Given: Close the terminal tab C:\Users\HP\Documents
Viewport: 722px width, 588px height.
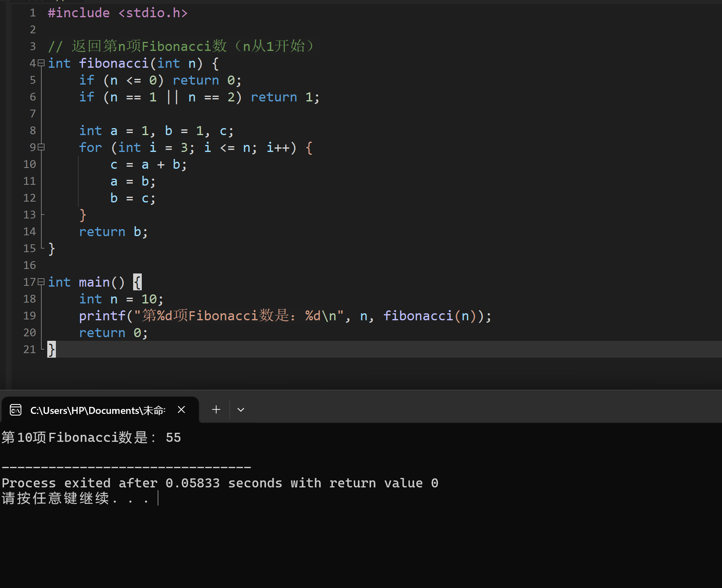Looking at the screenshot, I should [x=181, y=409].
